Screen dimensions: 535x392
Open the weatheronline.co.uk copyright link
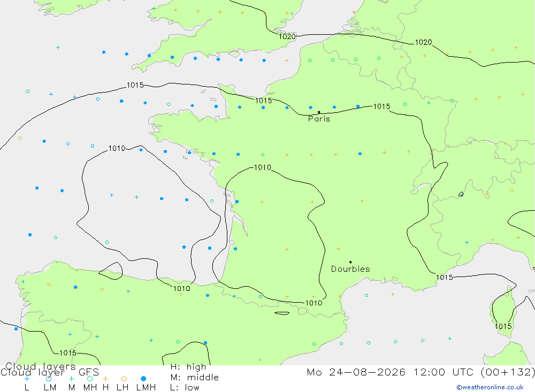pos(490,387)
